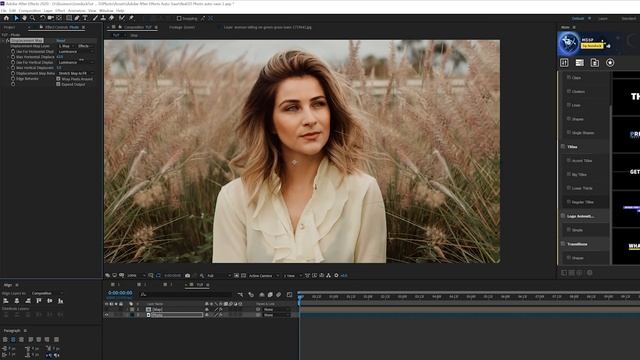Click the document icon in MGSP panel
This screenshot has height=360, width=640.
595,62
